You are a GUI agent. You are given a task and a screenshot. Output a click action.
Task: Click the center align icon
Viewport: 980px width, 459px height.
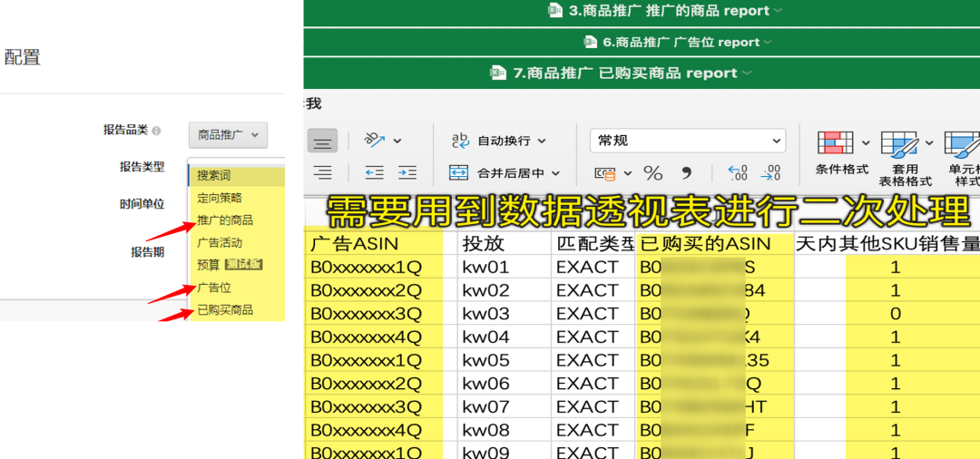tap(322, 142)
